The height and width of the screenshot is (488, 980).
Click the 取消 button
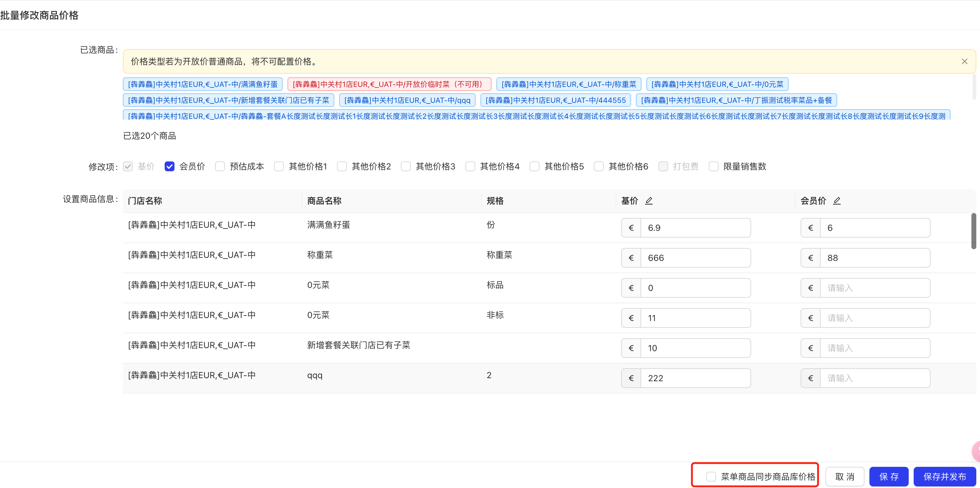(x=845, y=477)
